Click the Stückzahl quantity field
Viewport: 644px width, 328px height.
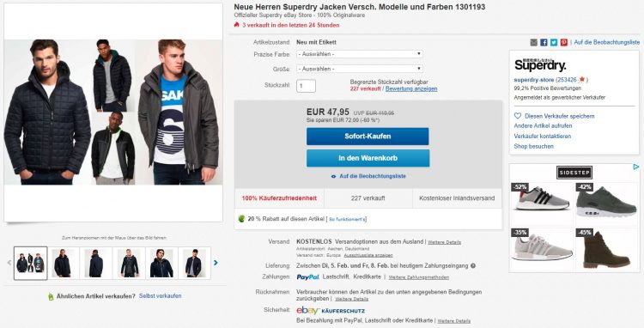(306, 86)
